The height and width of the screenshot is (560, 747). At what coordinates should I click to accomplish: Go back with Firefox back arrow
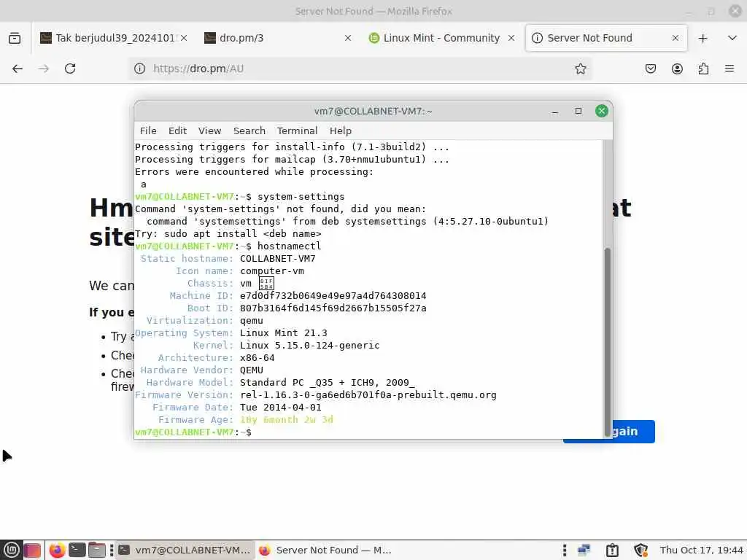click(x=18, y=69)
